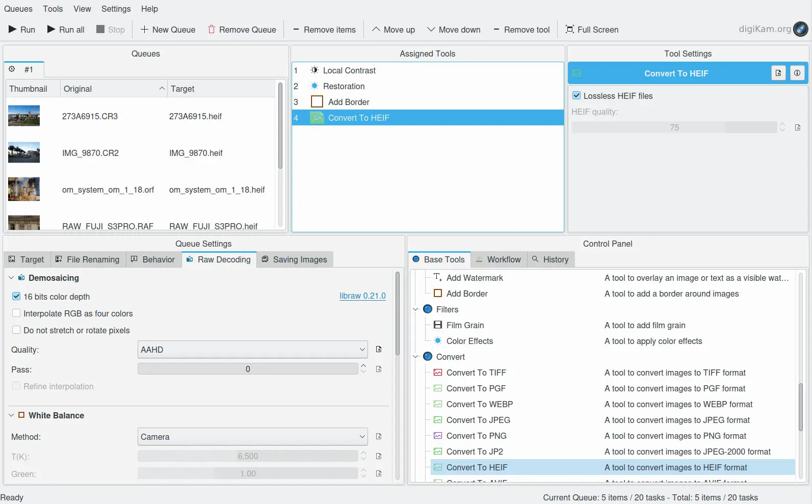
Task: Click reset icon next to Quality dropdown
Action: coord(379,350)
